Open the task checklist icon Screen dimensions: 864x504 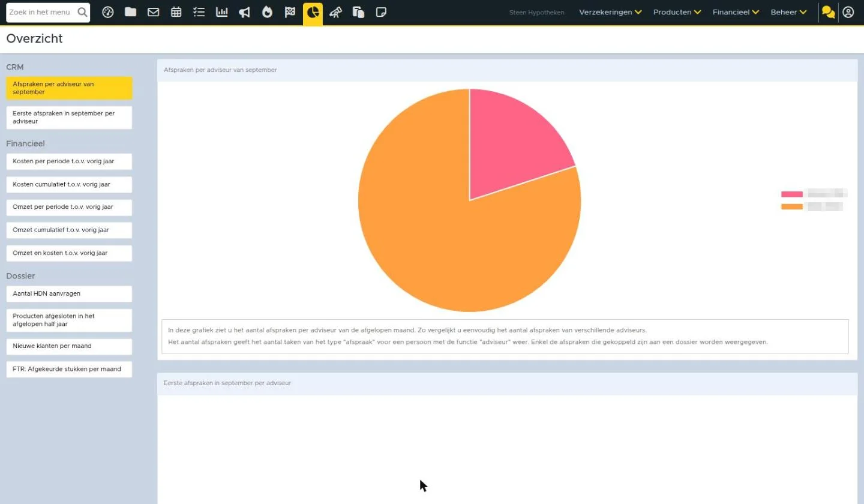[199, 12]
